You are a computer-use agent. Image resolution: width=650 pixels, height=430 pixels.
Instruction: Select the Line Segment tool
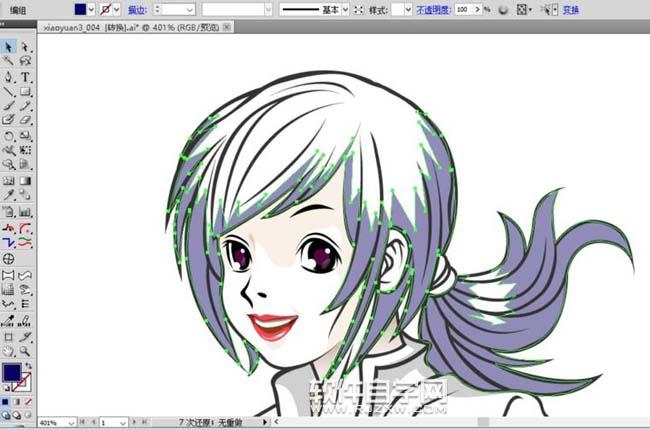click(8, 91)
